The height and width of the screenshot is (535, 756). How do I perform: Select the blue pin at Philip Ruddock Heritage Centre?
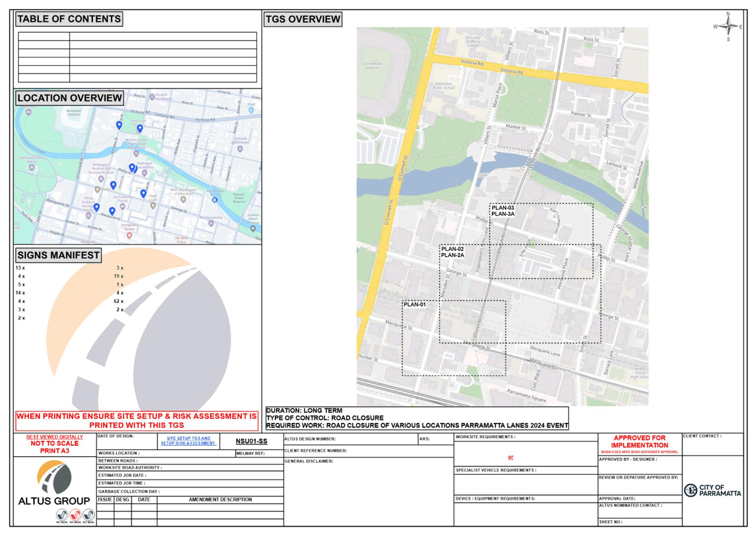[97, 208]
